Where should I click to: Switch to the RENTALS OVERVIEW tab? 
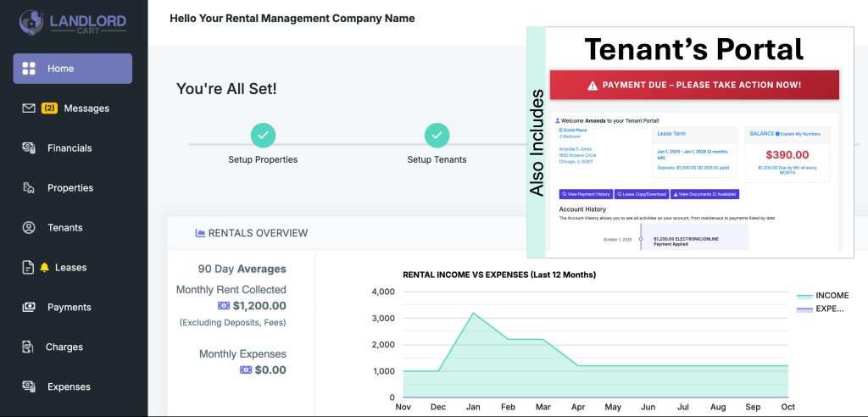(x=251, y=233)
